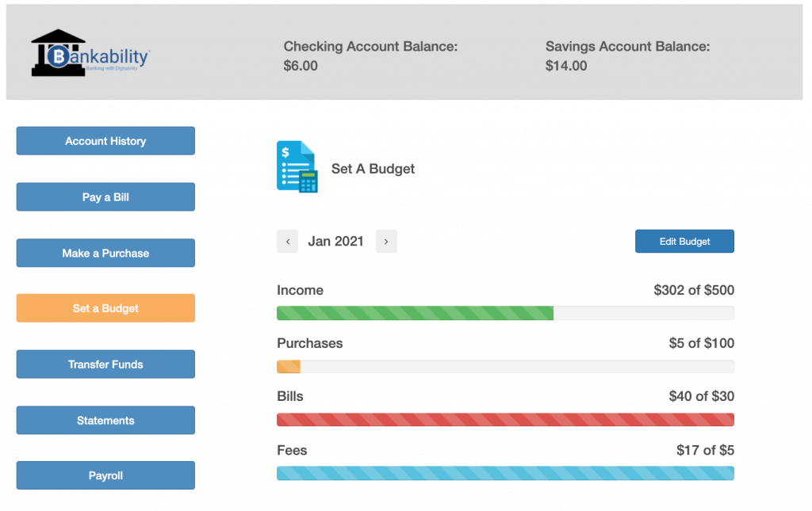Image resolution: width=812 pixels, height=511 pixels.
Task: Select Make a Purchase
Action: [x=105, y=252]
